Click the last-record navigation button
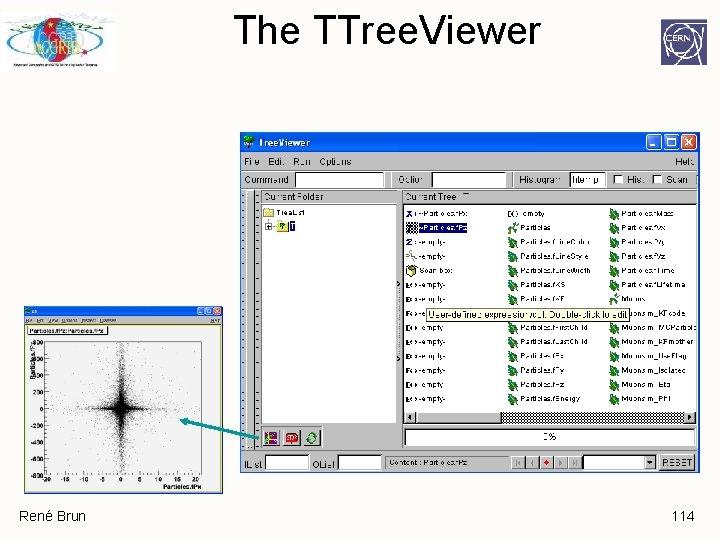Screen dimensions: 720x540 click(x=574, y=462)
